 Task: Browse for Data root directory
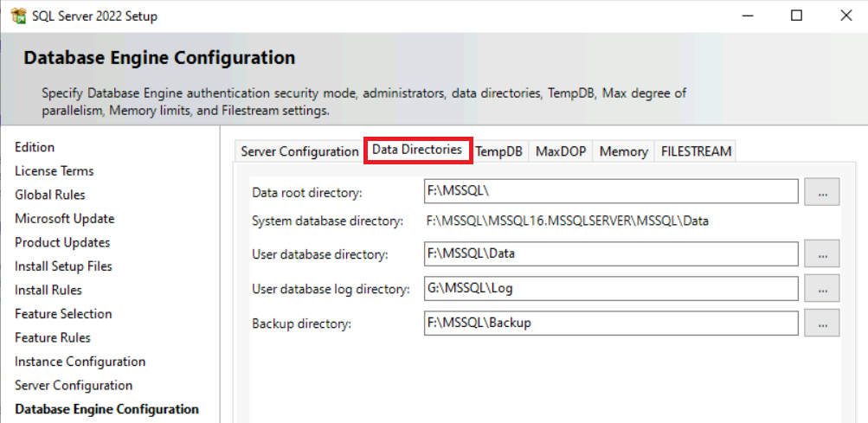[x=822, y=191]
